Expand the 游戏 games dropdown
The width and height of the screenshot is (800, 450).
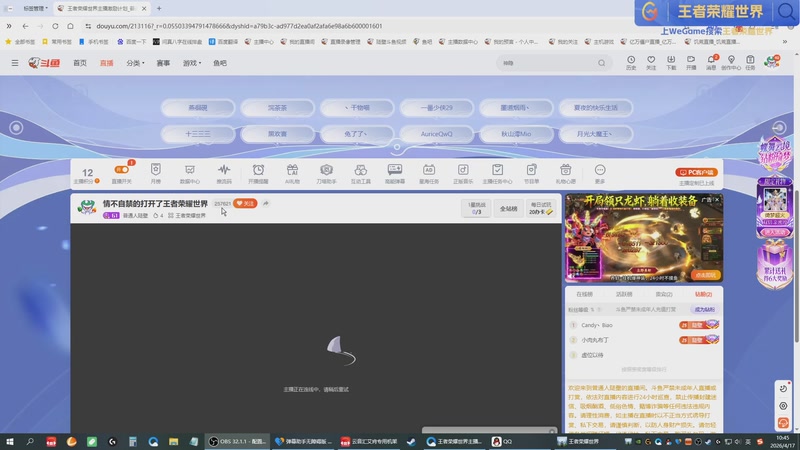192,63
